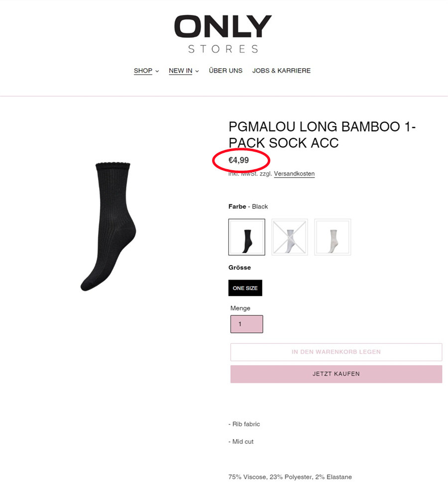This screenshot has width=448, height=499.
Task: Click the Farbe - Black label
Action: [248, 206]
